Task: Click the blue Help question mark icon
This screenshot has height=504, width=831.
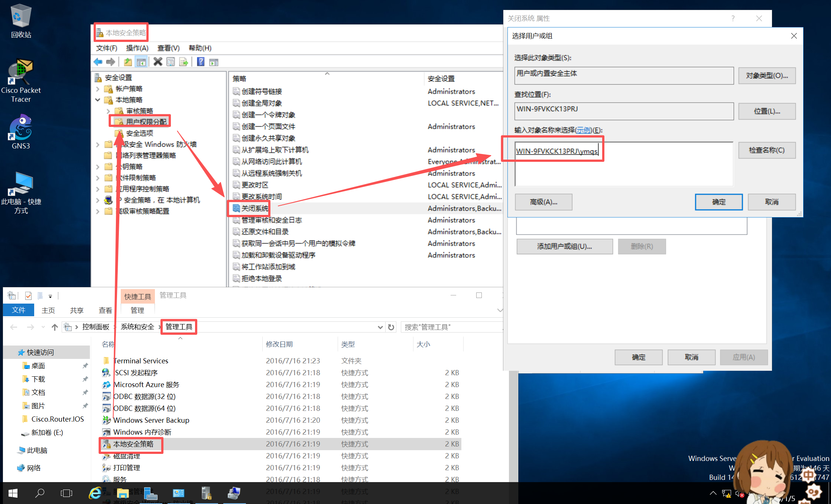Action: [201, 62]
